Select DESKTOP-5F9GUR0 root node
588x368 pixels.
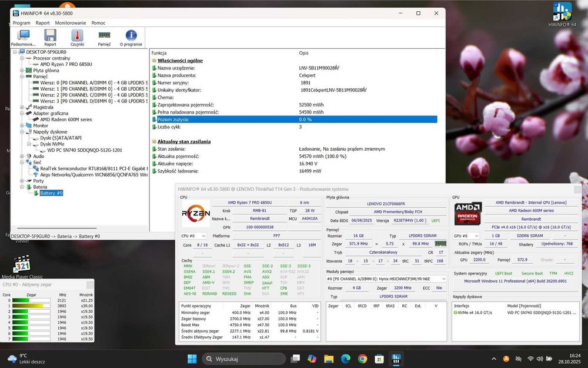[x=46, y=52]
